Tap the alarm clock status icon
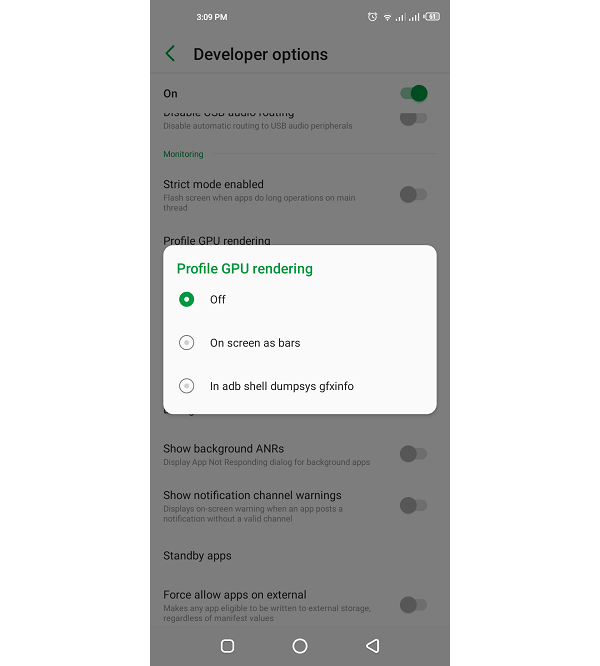 point(372,17)
